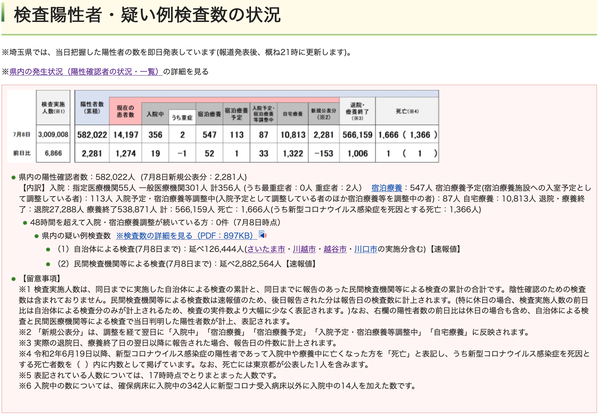Click table cell 10,813
This screenshot has width=600, height=416.
pos(293,135)
